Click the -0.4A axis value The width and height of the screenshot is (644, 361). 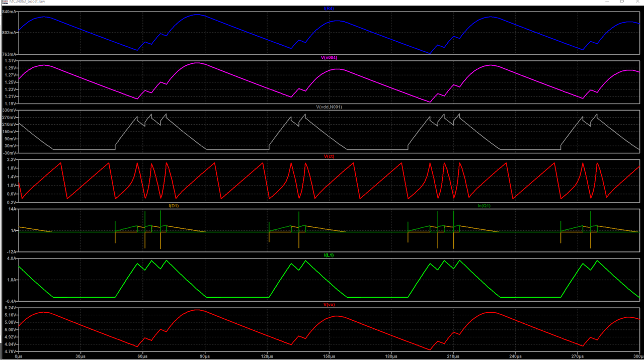coord(12,301)
